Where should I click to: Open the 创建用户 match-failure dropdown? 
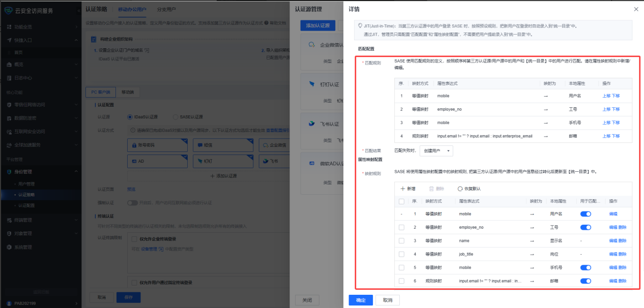point(436,151)
